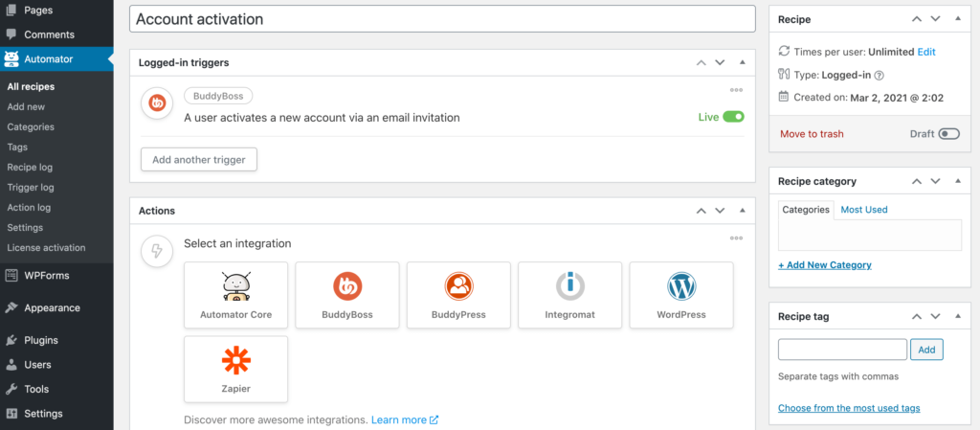
Task: Select the Zapier integration
Action: [x=235, y=370]
